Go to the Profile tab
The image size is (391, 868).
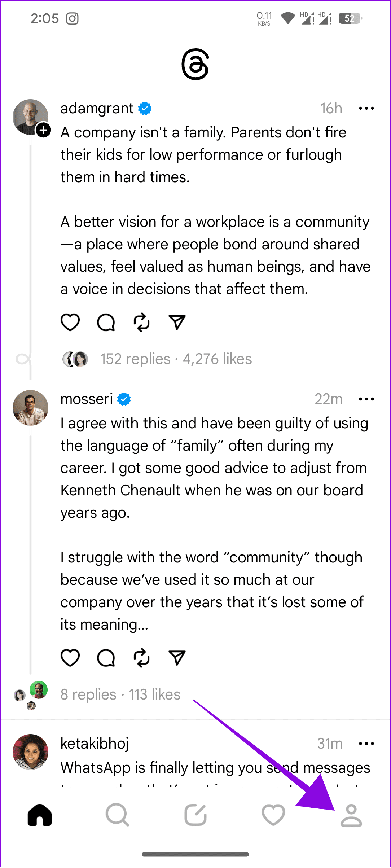[351, 815]
